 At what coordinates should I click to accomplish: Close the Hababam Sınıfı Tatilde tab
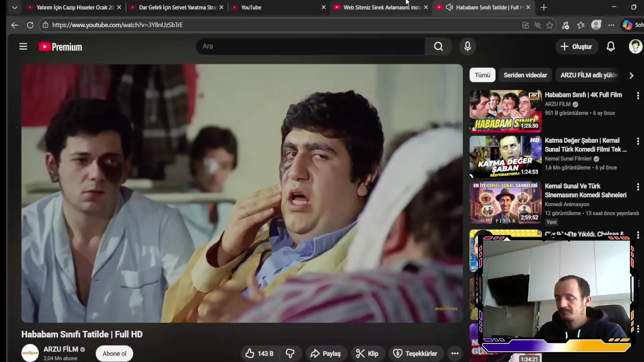[528, 8]
